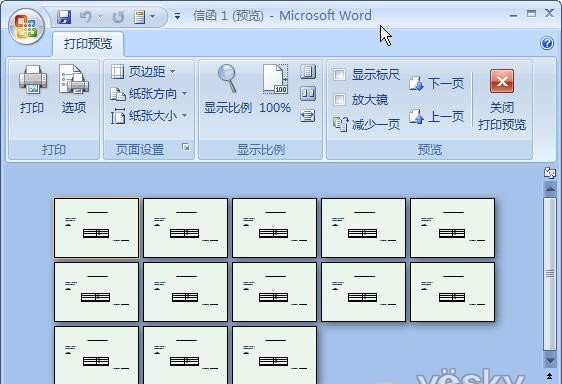Screen dimensions: 562x384
Task: Click the vertical scrollbar down arrow
Action: point(549,360)
